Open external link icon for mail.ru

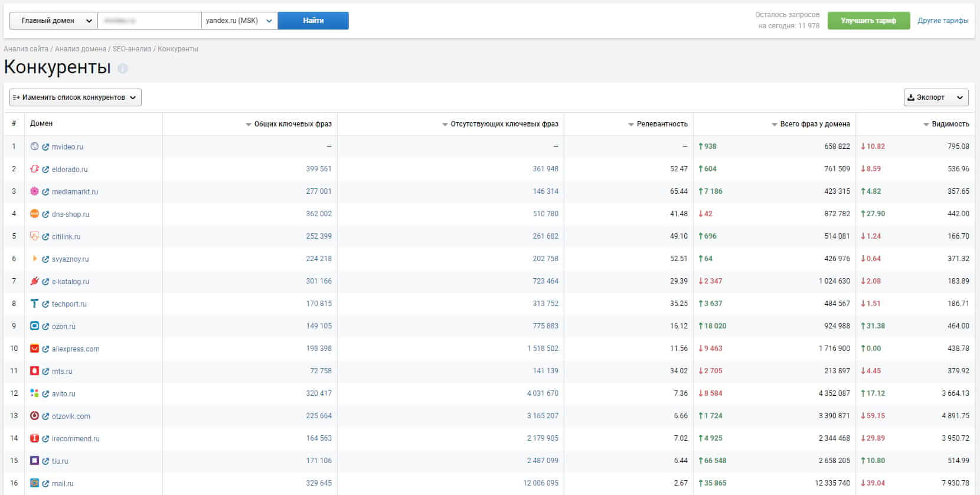click(x=45, y=484)
